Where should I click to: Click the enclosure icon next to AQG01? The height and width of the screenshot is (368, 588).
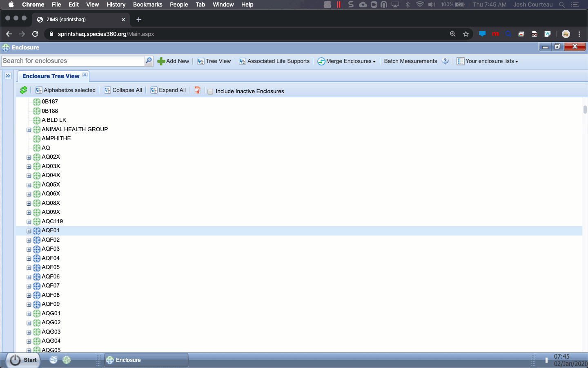37,314
